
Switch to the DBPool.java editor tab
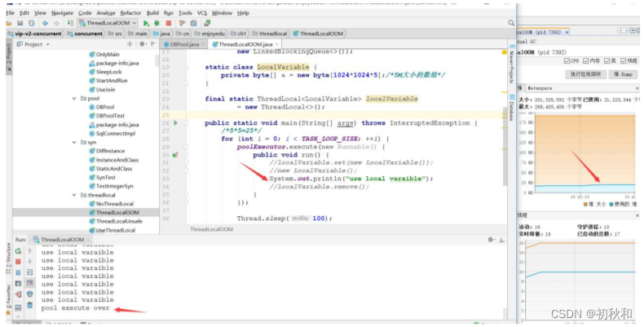pos(182,44)
